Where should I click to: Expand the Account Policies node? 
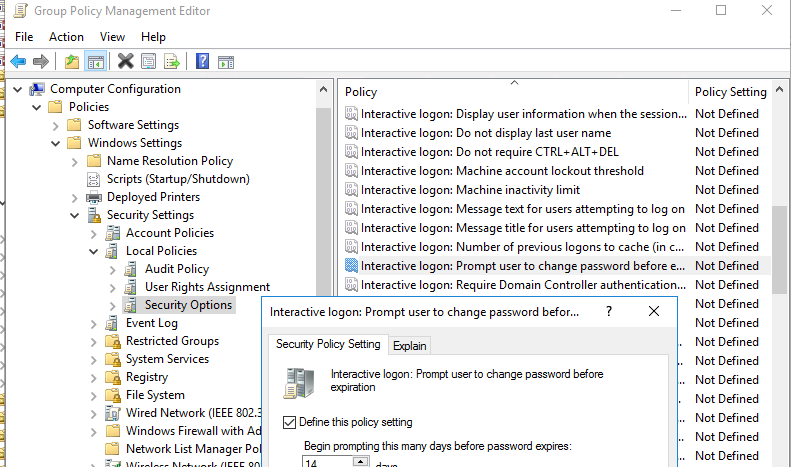click(93, 234)
